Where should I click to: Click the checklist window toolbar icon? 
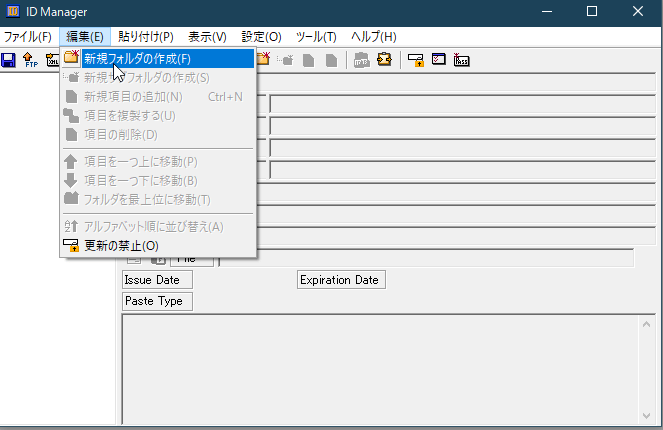click(x=438, y=59)
